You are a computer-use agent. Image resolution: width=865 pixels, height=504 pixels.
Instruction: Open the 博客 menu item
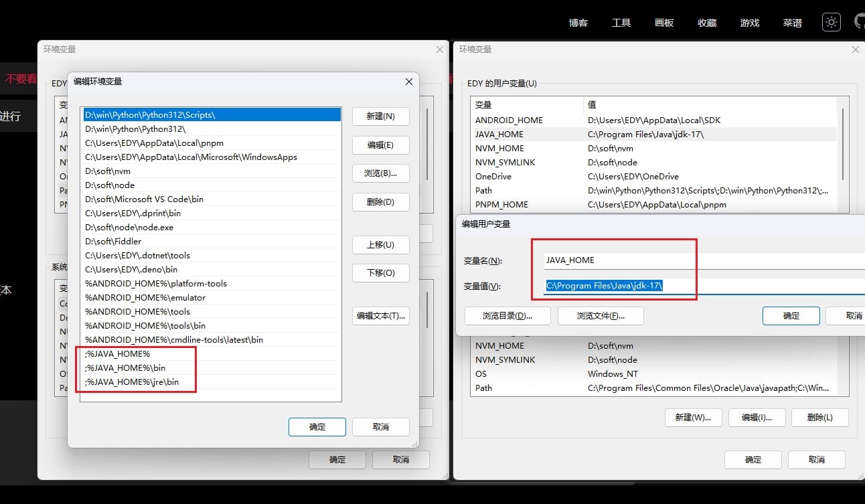click(x=578, y=23)
